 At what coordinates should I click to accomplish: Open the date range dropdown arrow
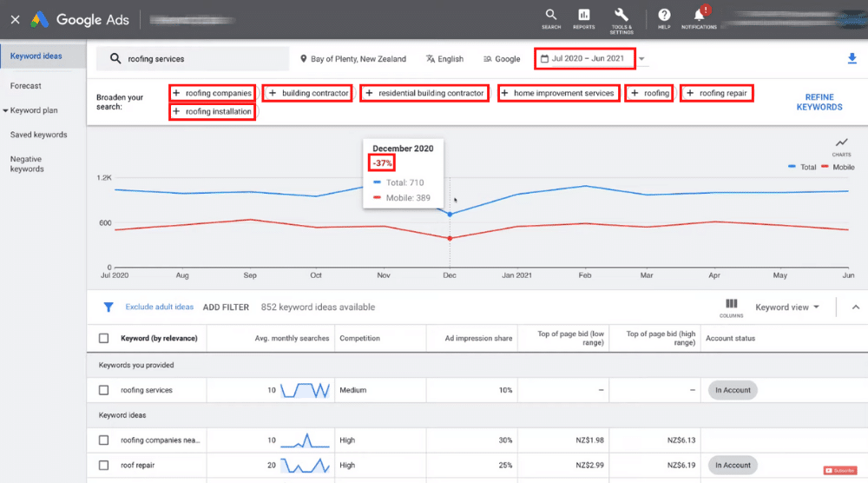point(641,59)
